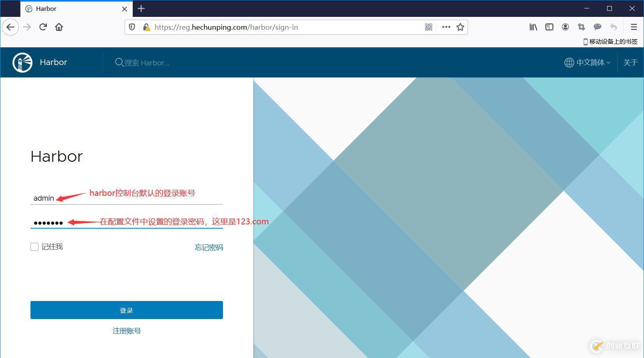Image resolution: width=644 pixels, height=358 pixels.
Task: Open the Firefox account icon
Action: tap(565, 27)
